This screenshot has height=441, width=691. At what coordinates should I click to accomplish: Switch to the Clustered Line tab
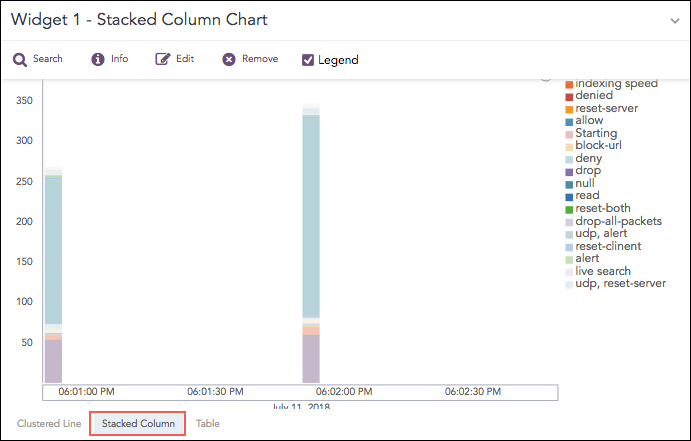(x=49, y=424)
